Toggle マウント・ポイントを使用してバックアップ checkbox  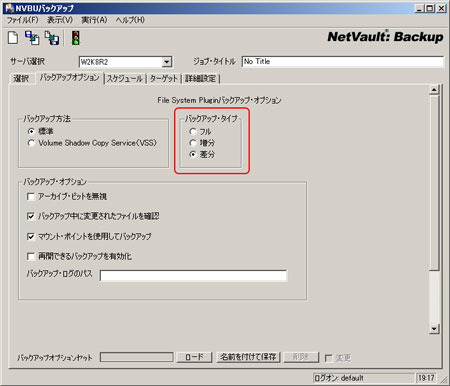[31, 237]
